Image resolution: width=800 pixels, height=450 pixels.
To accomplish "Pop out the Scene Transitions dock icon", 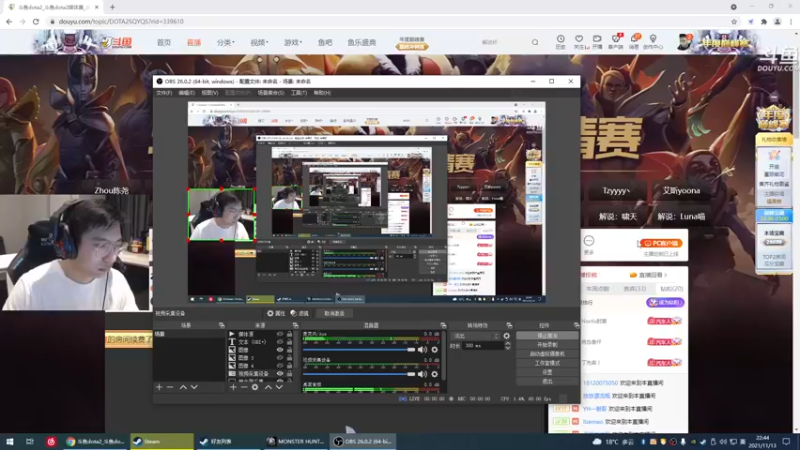I will [x=509, y=325].
